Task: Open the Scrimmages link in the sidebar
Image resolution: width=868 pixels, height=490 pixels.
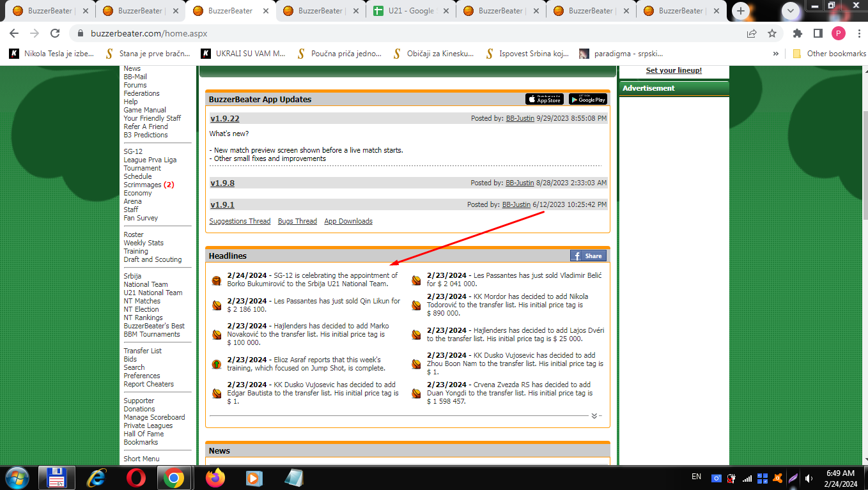Action: 142,185
